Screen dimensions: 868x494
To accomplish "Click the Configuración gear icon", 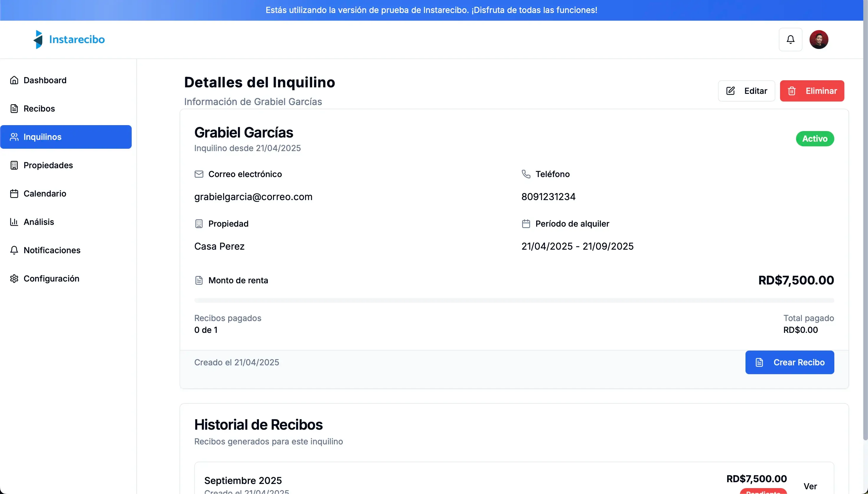I will [14, 279].
